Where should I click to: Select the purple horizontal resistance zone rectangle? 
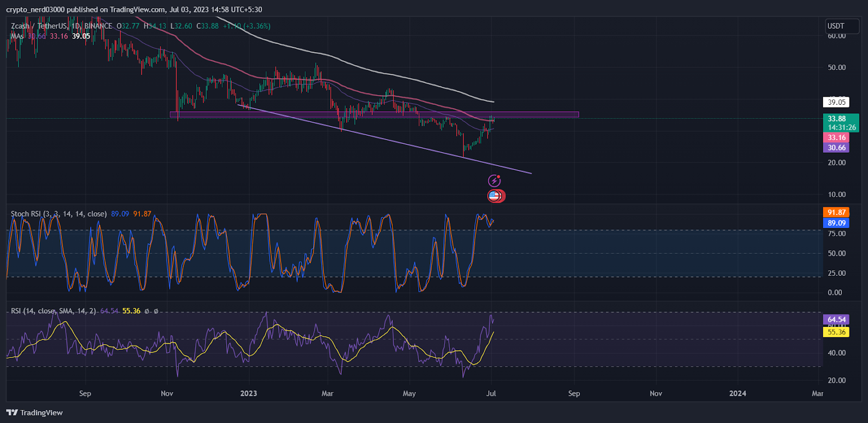pyautogui.click(x=374, y=115)
